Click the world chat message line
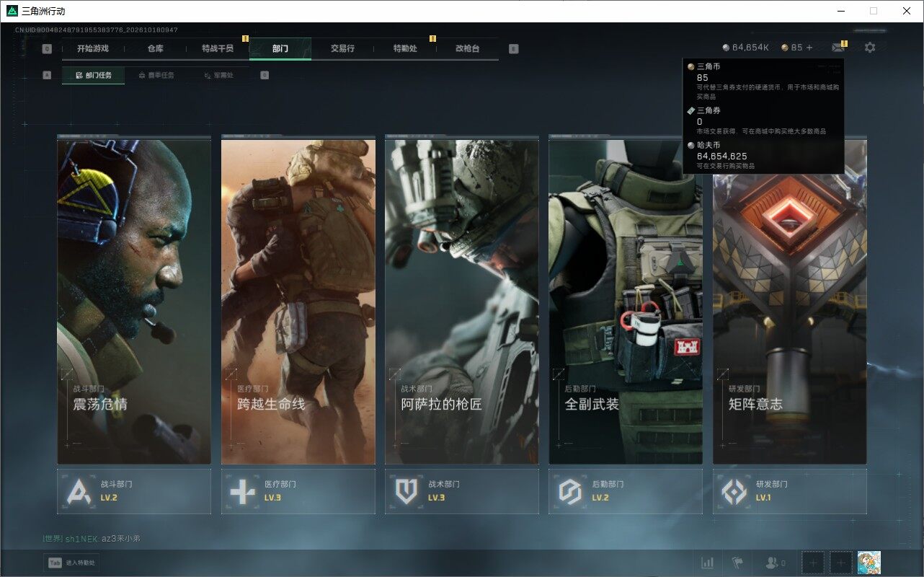This screenshot has width=924, height=577. (92, 539)
